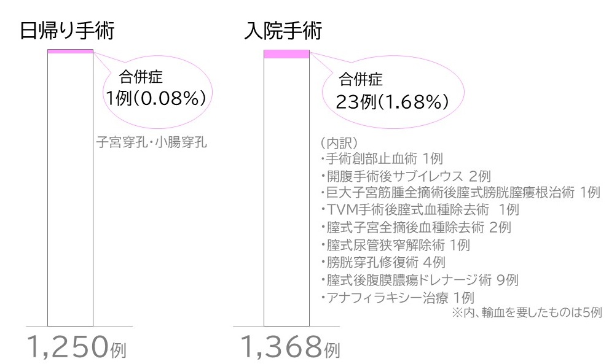Viewport: 609px width, 364px height.
Task: Select the pink segment of the 入院手術 bar
Action: 286,54
